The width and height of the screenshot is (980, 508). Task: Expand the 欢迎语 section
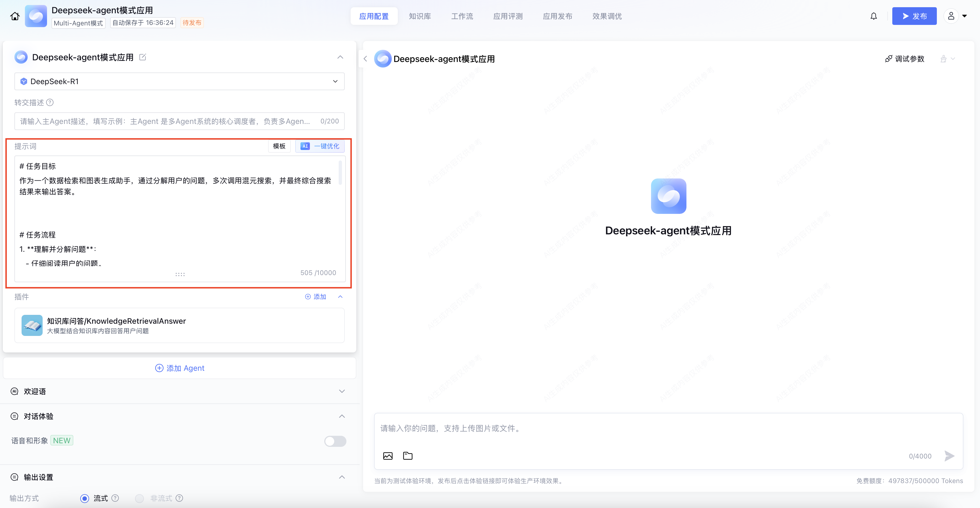[x=342, y=391]
